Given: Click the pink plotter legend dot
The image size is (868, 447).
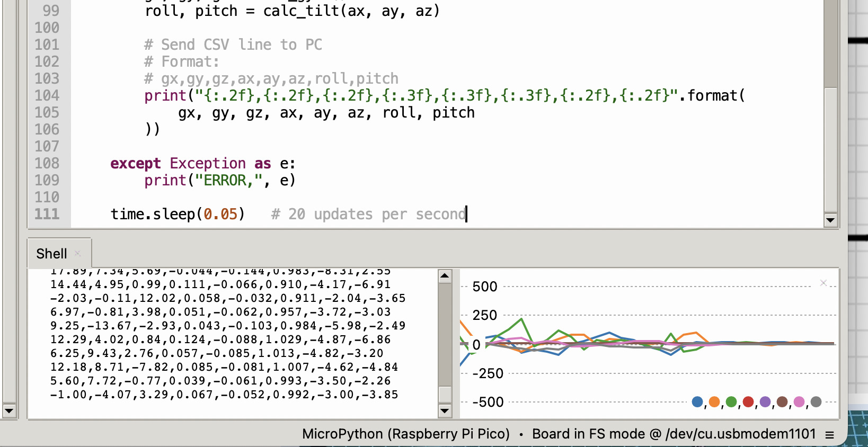Looking at the screenshot, I should [799, 402].
